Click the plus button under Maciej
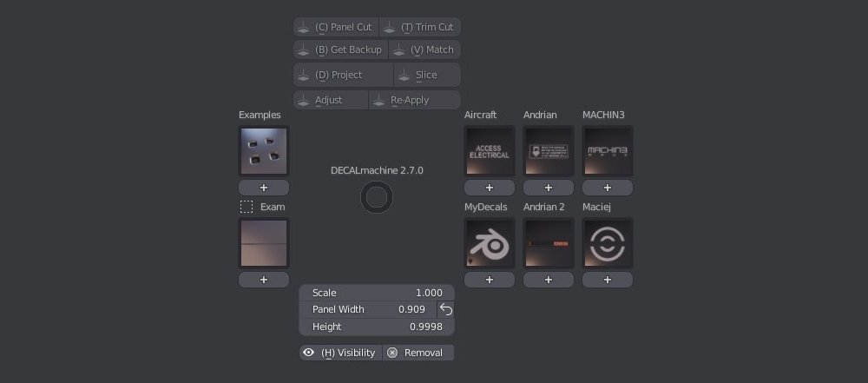Screen dimensions: 868x383 pos(608,280)
